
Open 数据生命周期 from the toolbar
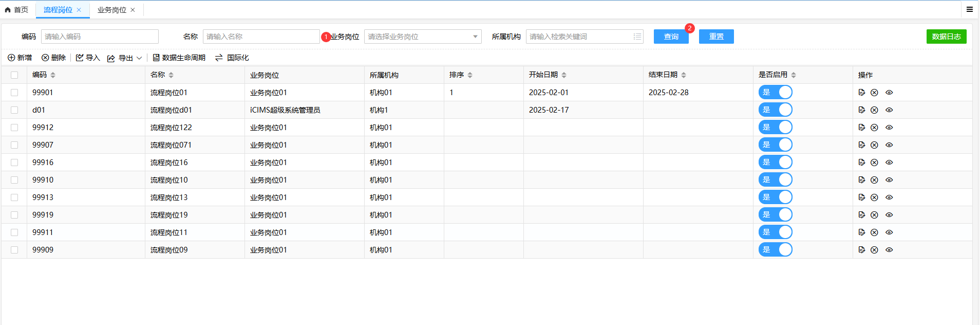pos(179,58)
